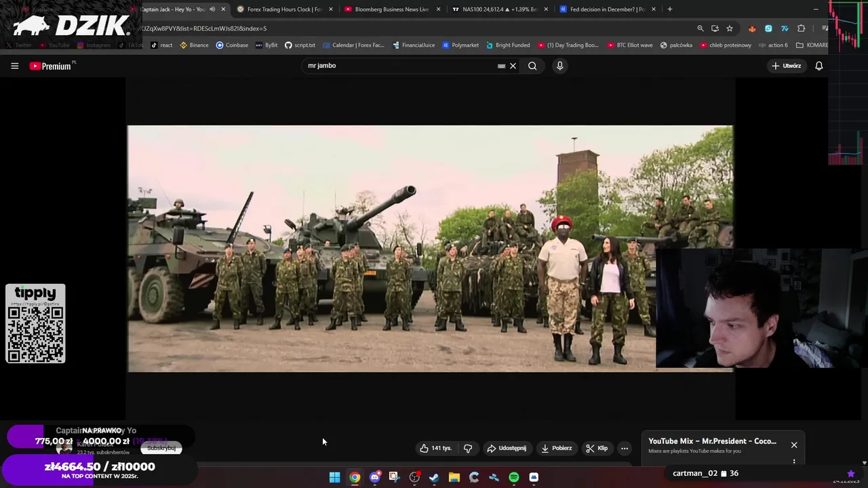Open the on-screen keyboard in search box

(501, 66)
